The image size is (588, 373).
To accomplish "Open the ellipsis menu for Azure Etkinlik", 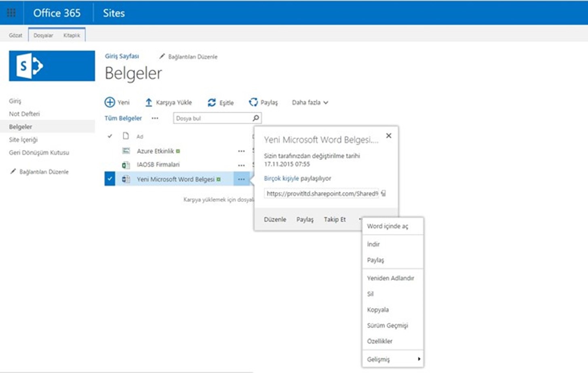I will tap(241, 151).
